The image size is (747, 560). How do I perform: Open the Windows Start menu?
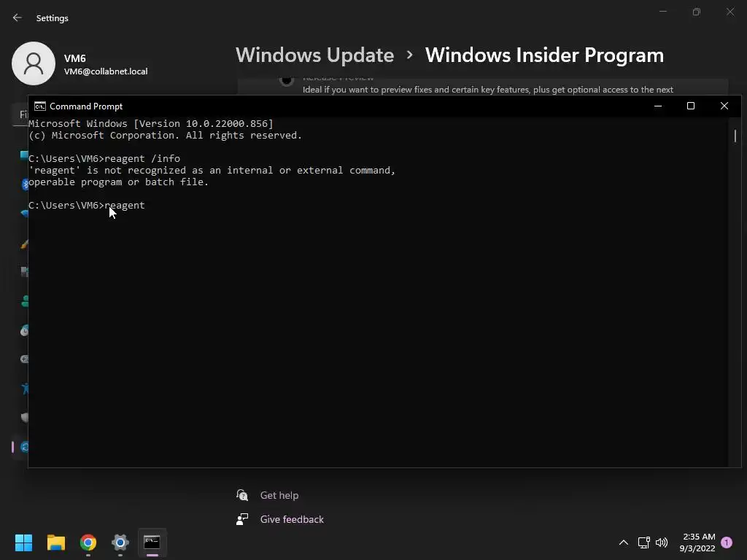tap(23, 542)
